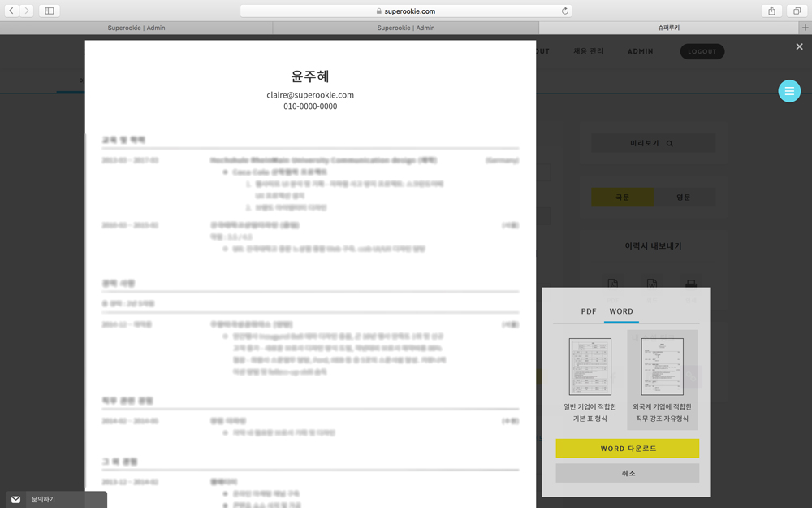This screenshot has width=812, height=508.
Task: Click Safari's back navigation arrow
Action: (x=12, y=11)
